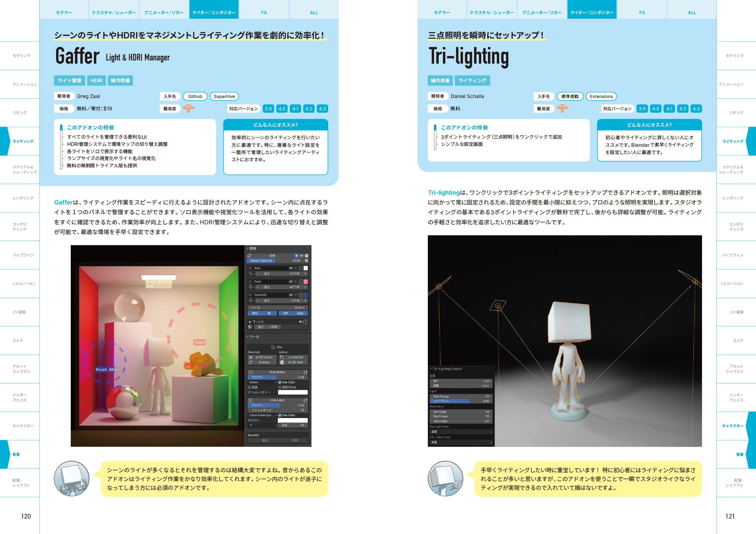Click the camera icon for w/ 3D View
Viewport: 756px width, 534px height.
pyautogui.click(x=282, y=362)
